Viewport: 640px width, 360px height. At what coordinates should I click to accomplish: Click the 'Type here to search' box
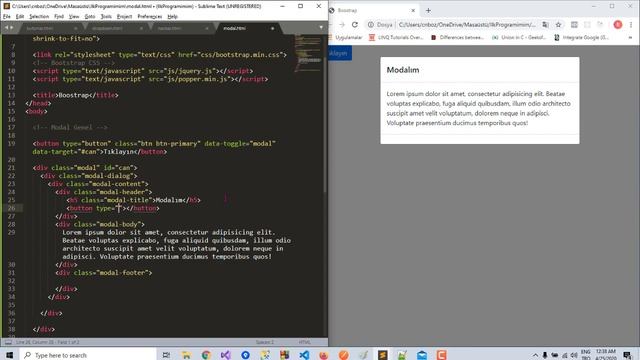coord(88,355)
